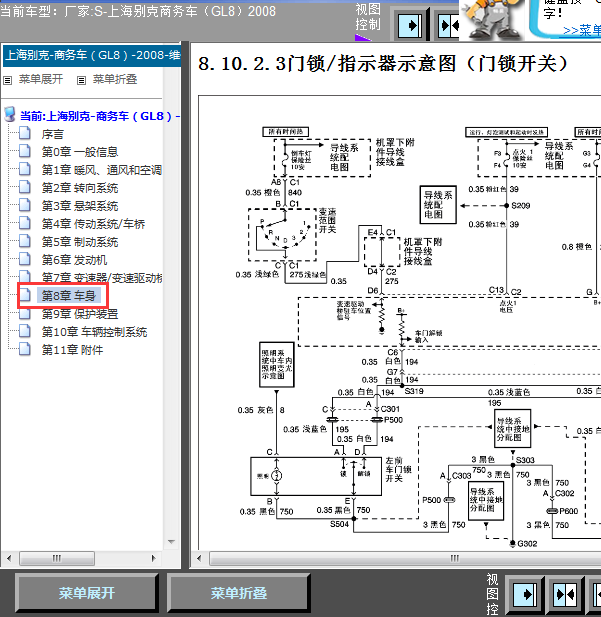Click diagram panel scrollbar left arrow
The image size is (601, 617).
pyautogui.click(x=199, y=558)
